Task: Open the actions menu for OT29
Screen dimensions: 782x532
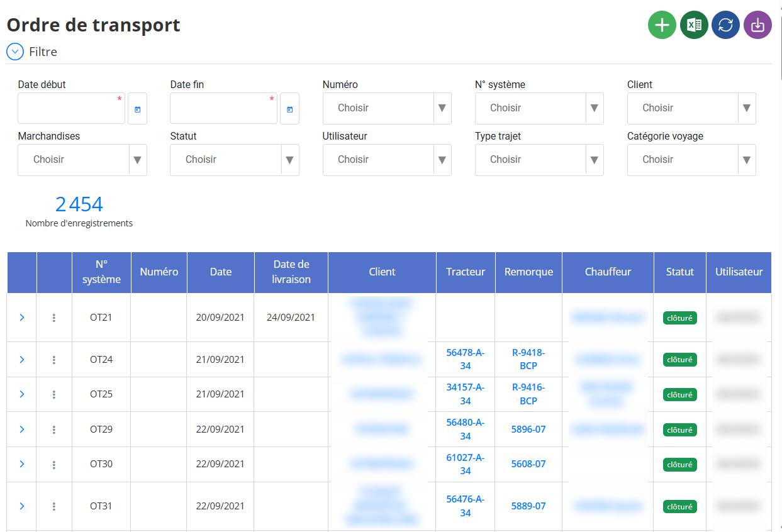Action: pyautogui.click(x=54, y=429)
